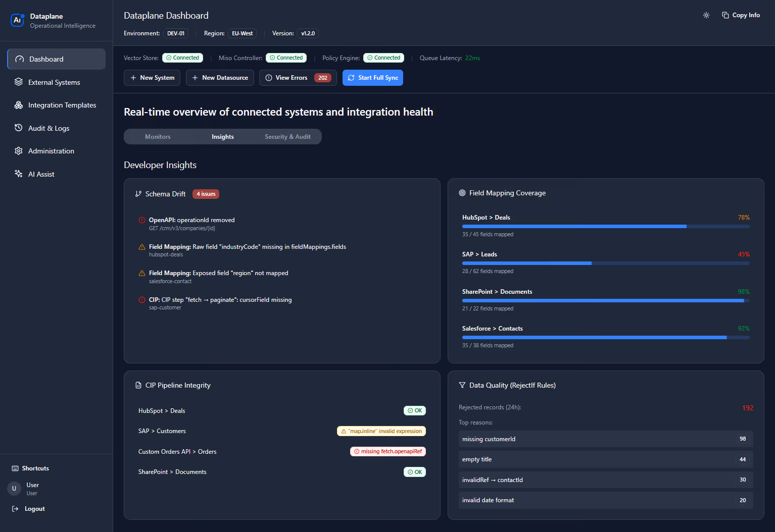Click the missing fetch.openapiRef badge
This screenshot has height=532, width=775.
click(x=388, y=452)
